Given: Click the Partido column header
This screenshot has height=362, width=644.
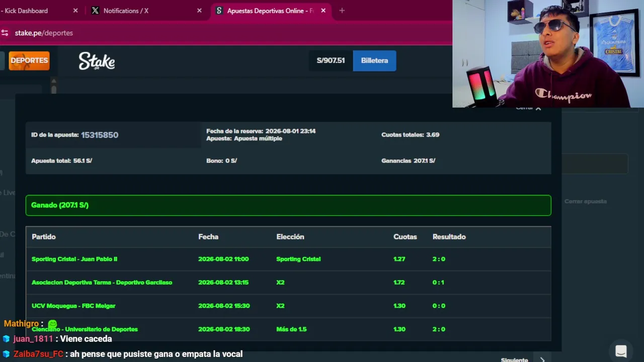Looking at the screenshot, I should (44, 237).
